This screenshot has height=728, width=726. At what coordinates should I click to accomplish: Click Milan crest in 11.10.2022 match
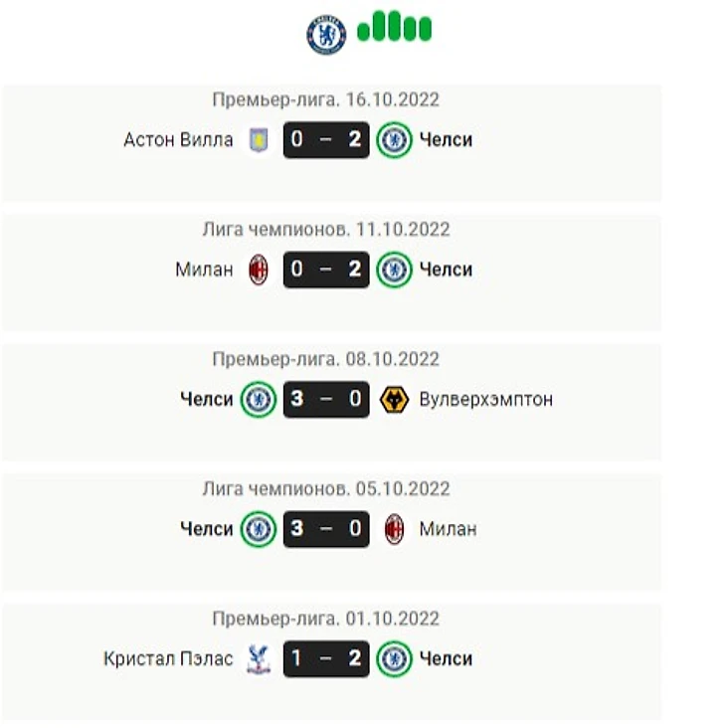[259, 270]
